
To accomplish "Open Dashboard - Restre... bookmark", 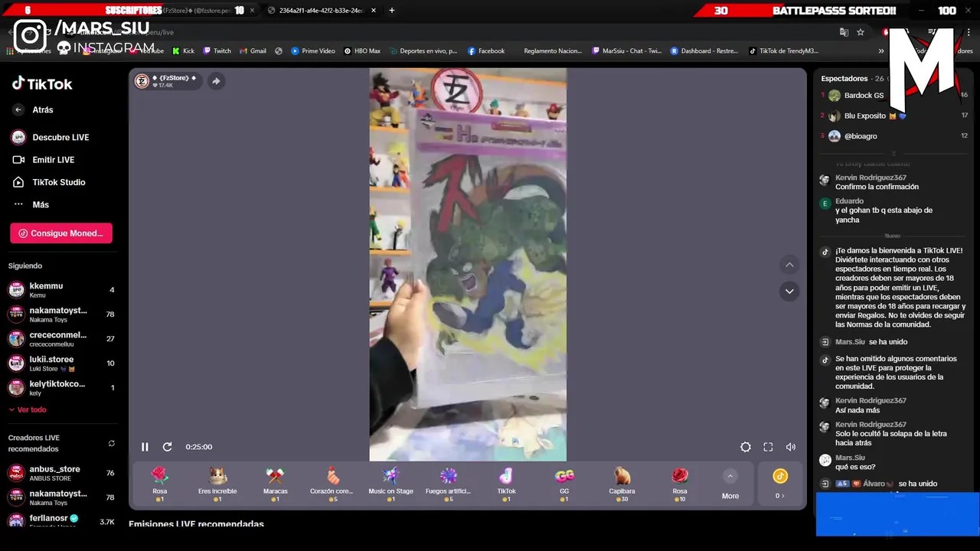I will (704, 51).
